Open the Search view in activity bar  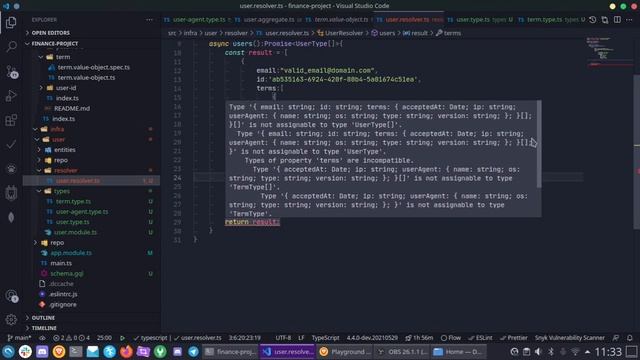[x=11, y=47]
